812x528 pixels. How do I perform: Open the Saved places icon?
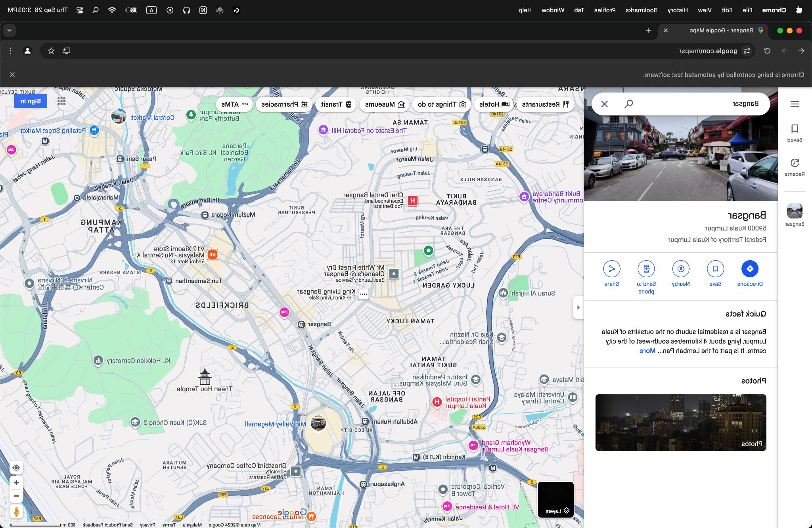point(795,133)
